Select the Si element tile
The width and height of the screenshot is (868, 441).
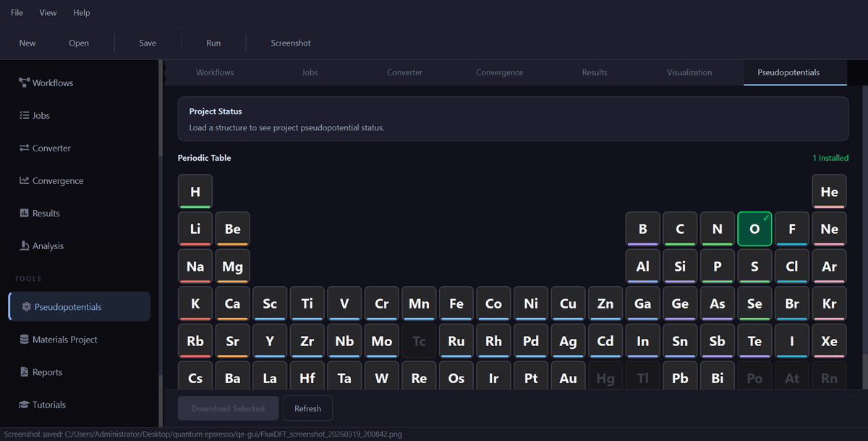click(x=680, y=266)
